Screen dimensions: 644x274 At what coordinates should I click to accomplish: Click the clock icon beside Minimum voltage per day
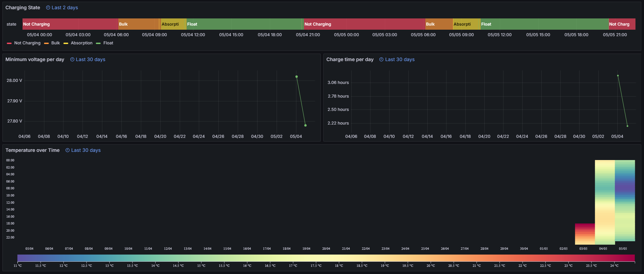point(72,59)
